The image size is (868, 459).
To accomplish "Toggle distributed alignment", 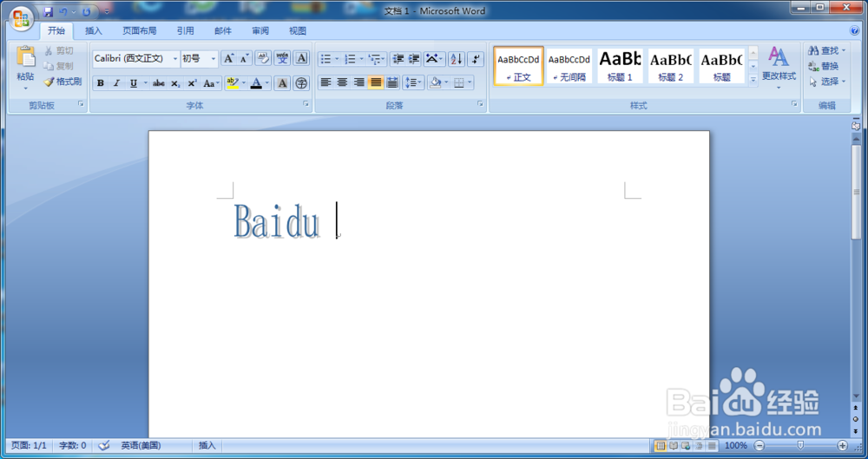I will click(x=392, y=83).
